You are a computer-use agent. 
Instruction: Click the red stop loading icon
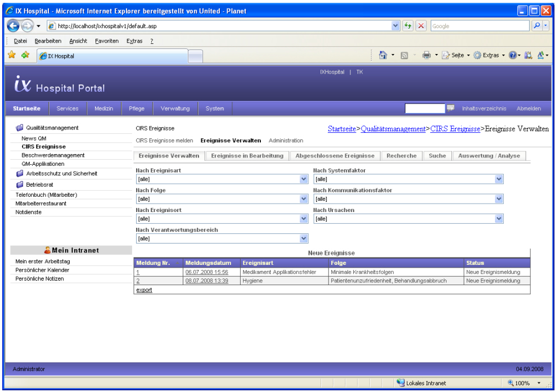pos(420,26)
